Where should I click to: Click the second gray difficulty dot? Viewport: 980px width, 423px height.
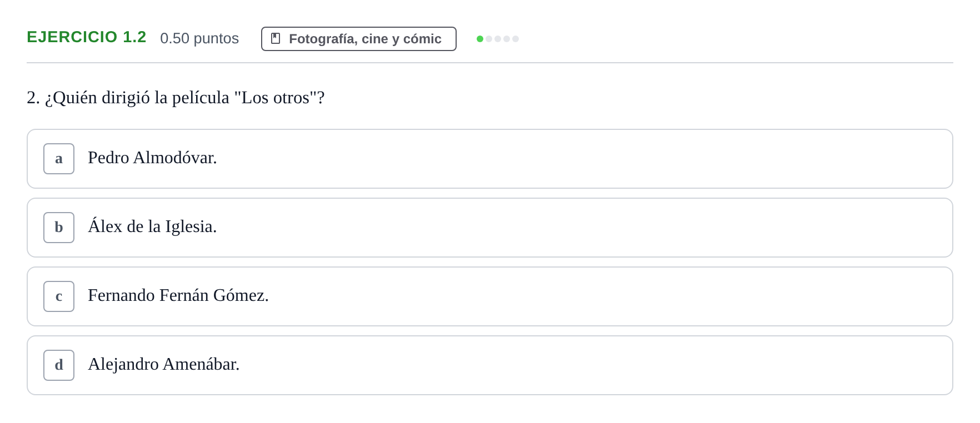click(x=489, y=39)
